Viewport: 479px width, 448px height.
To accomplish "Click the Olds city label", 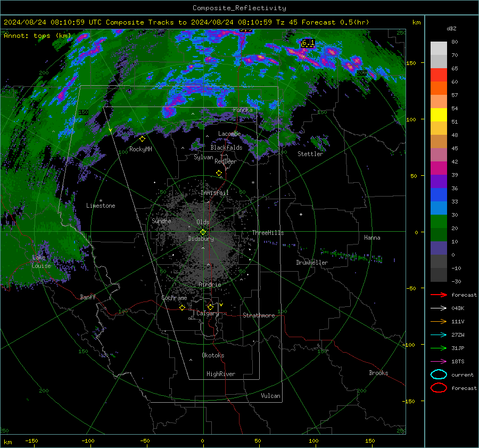I will click(x=203, y=222).
